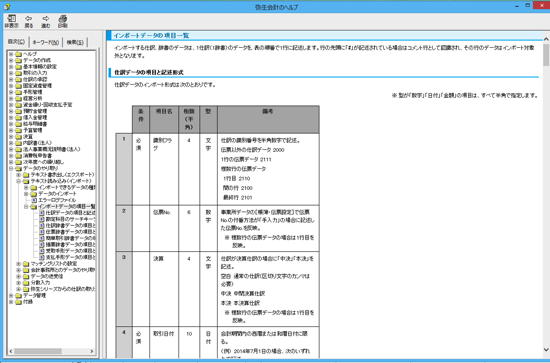The height and width of the screenshot is (363, 550).
Task: Click the page icon of 支払手形データの項目
Action: pos(41,257)
